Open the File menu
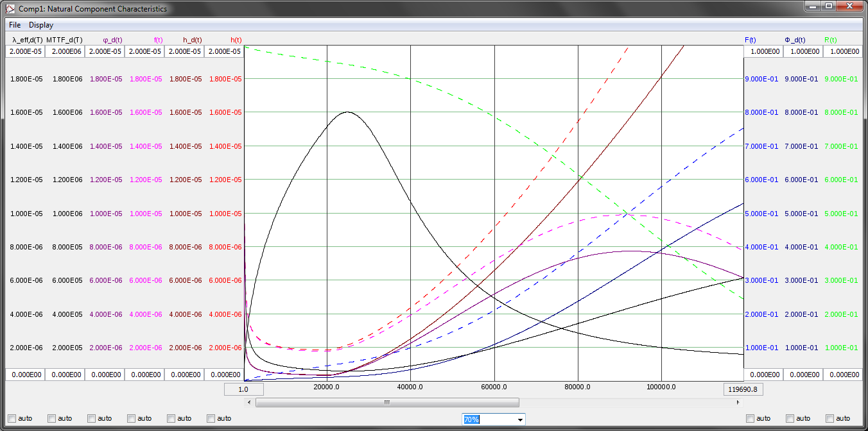This screenshot has height=431, width=868. 15,25
